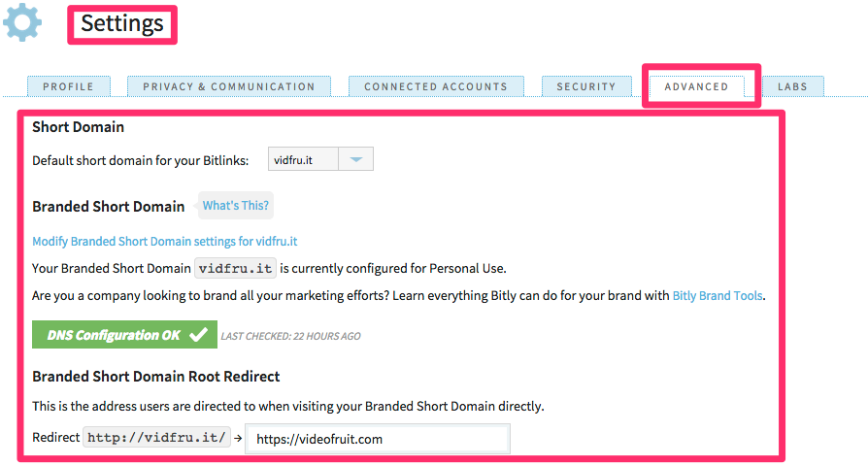The image size is (868, 466).
Task: Follow the Bitly Brand Tools link
Action: 717,295
